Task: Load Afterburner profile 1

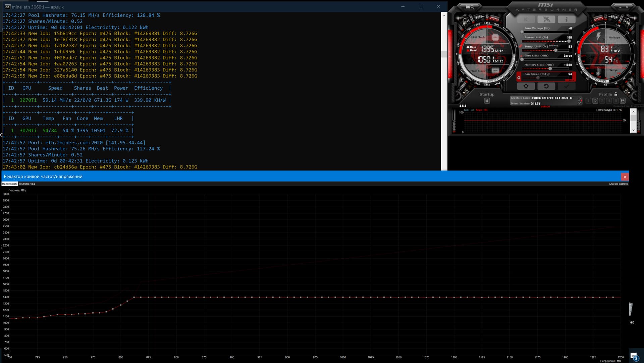Action: (x=588, y=101)
